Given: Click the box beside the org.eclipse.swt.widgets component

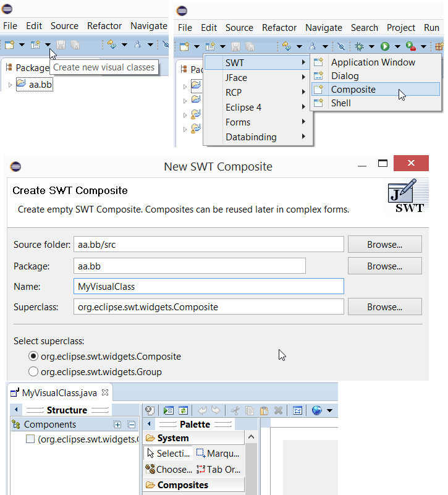Looking at the screenshot, I should tap(30, 439).
